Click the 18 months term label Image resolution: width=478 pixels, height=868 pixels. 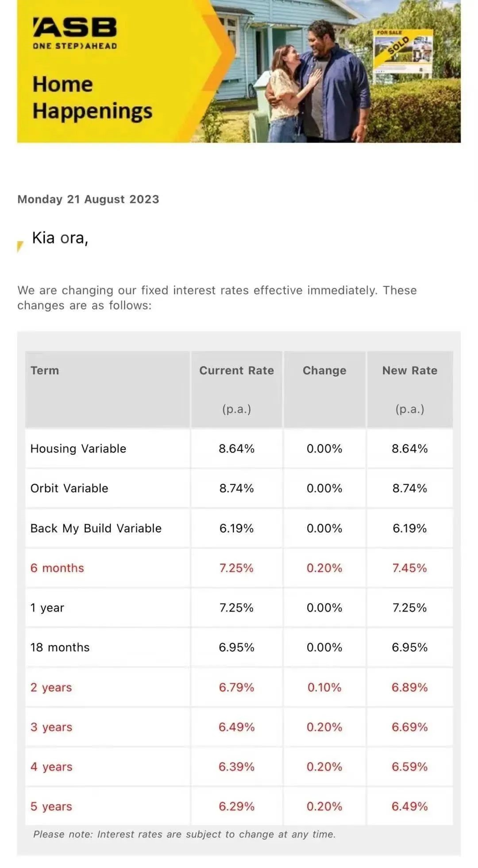[60, 647]
